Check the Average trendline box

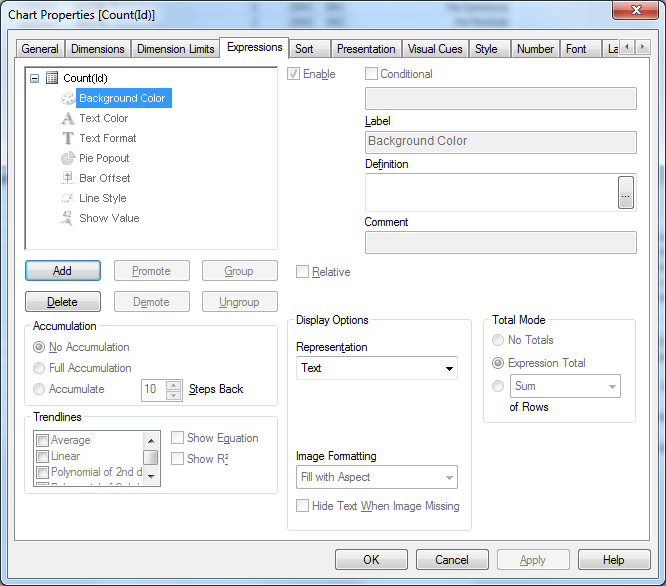pyautogui.click(x=42, y=440)
